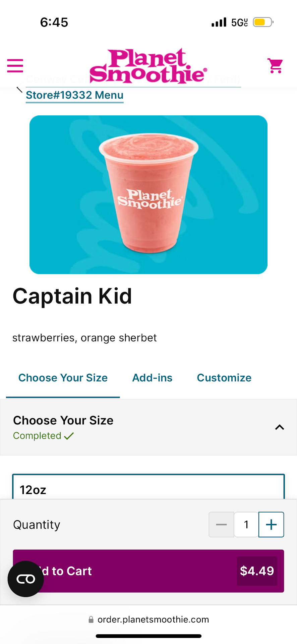297x644 pixels.
Task: Switch to the Customize tab
Action: pyautogui.click(x=224, y=378)
